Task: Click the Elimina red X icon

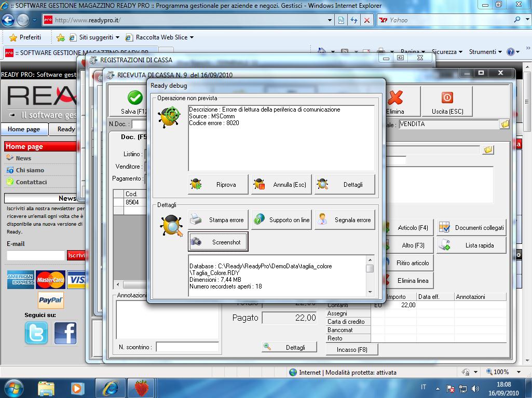Action: click(395, 98)
